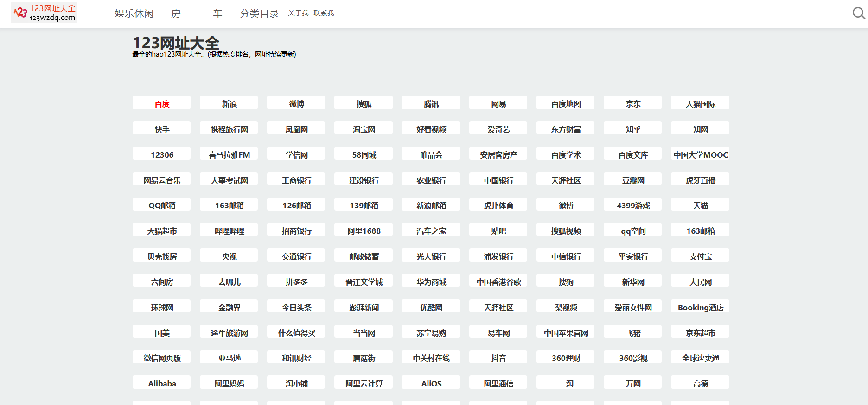Open the 娱乐休闲 menu
The image size is (868, 405).
pyautogui.click(x=134, y=13)
